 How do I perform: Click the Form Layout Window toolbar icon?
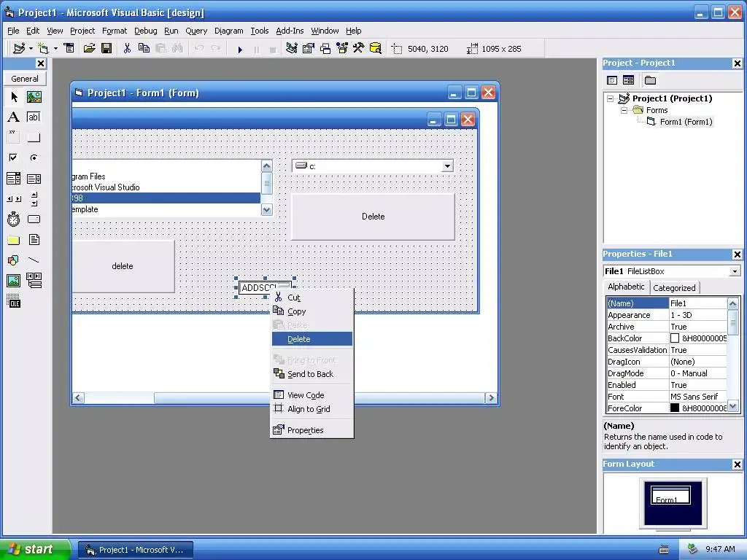pos(325,48)
